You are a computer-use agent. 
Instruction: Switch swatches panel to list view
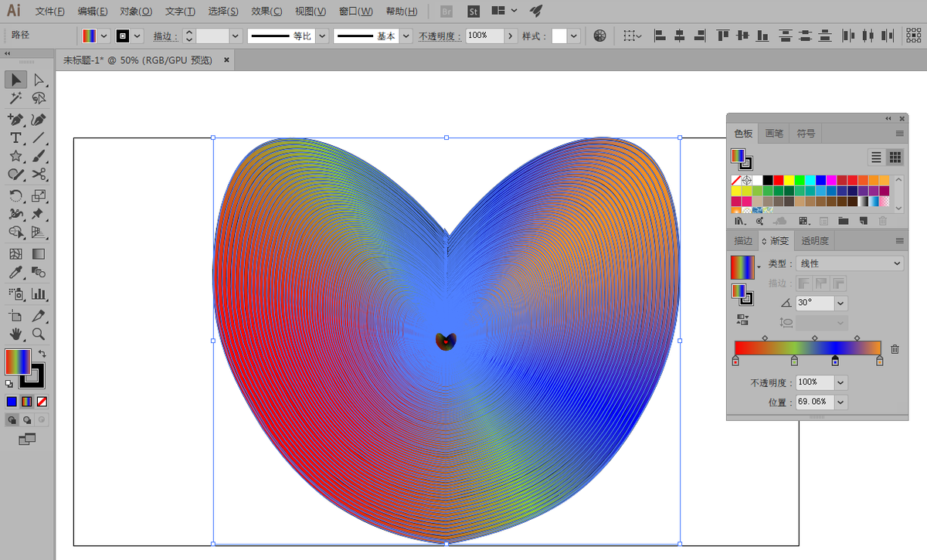click(876, 157)
